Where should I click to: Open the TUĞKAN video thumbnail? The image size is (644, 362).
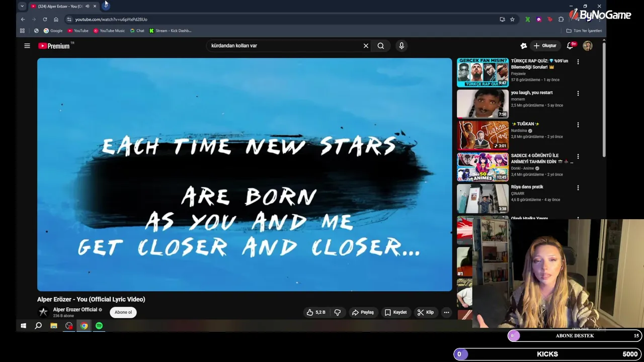[482, 135]
